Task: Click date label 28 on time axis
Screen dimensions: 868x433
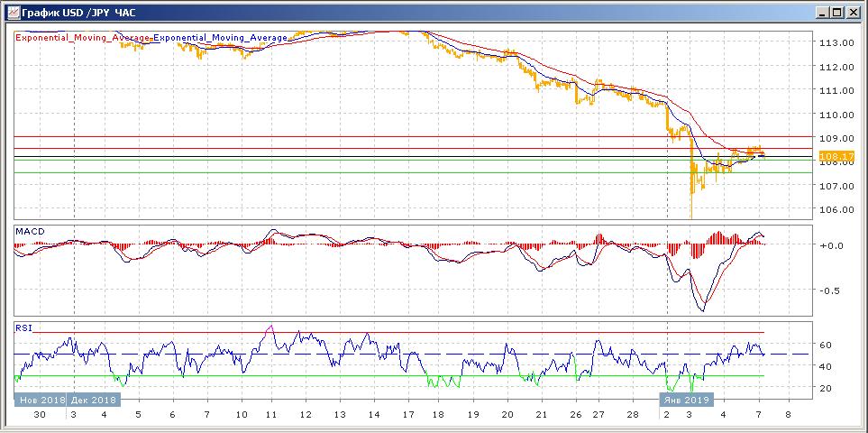Action: click(x=634, y=414)
